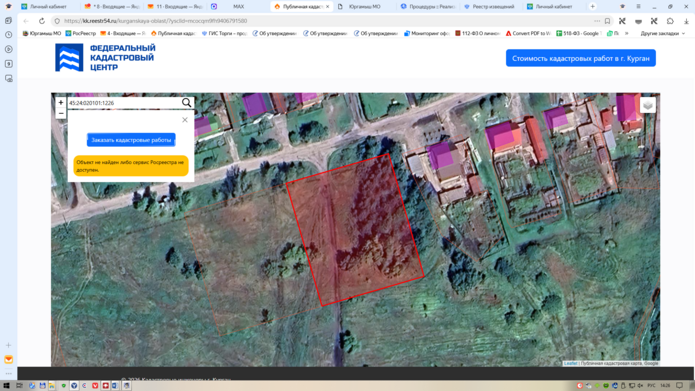This screenshot has width=695, height=391.
Task: Open Windows Start button on taskbar
Action: point(6,386)
